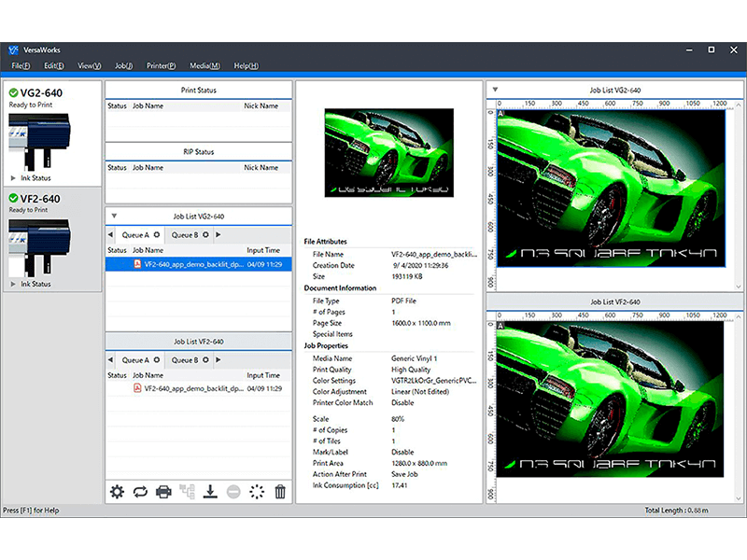Screen dimensions: 747x560
Task: Click the down arrow of VF2-640 layout scrollbar
Action: pyautogui.click(x=739, y=498)
